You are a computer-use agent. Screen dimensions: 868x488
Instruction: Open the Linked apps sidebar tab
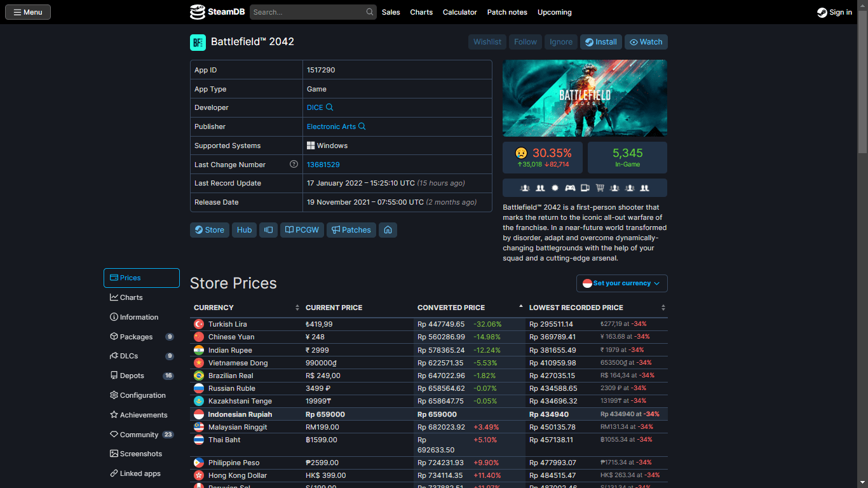point(142,473)
